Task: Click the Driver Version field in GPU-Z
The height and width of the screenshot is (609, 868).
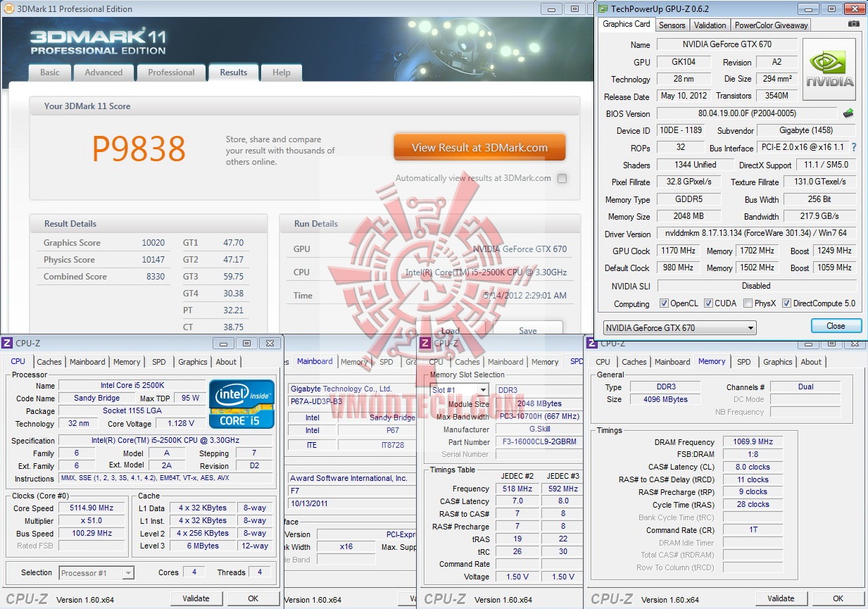Action: pos(757,234)
